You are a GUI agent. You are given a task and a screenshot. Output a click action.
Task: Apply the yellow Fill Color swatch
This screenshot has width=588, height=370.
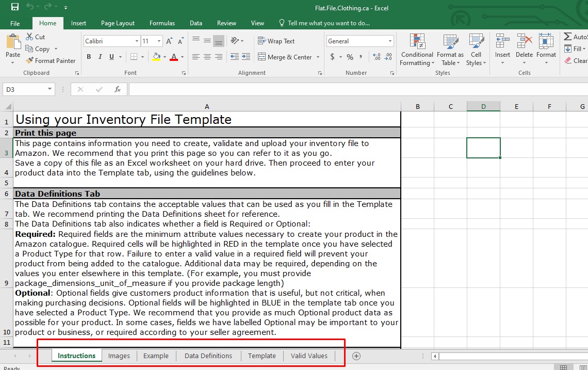(157, 57)
